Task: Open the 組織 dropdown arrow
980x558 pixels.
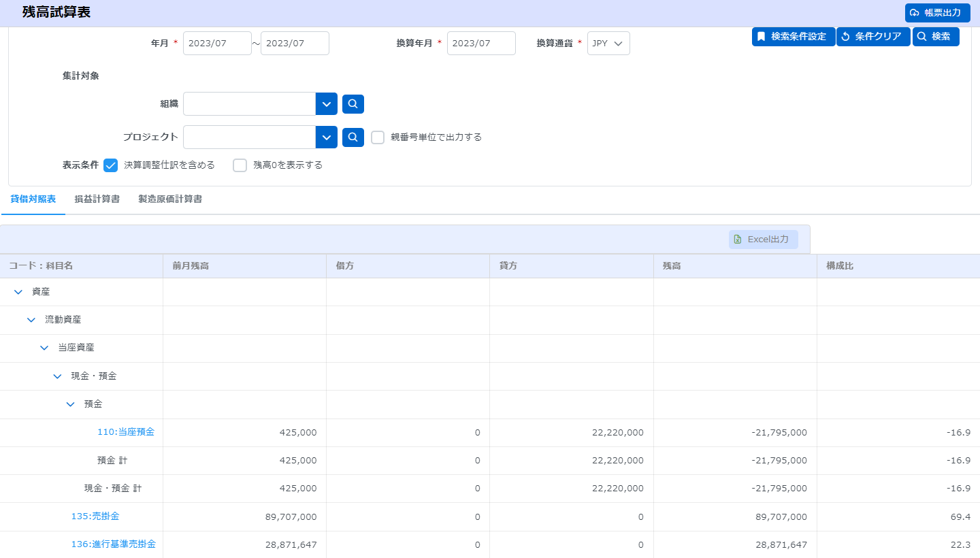Action: pyautogui.click(x=327, y=104)
